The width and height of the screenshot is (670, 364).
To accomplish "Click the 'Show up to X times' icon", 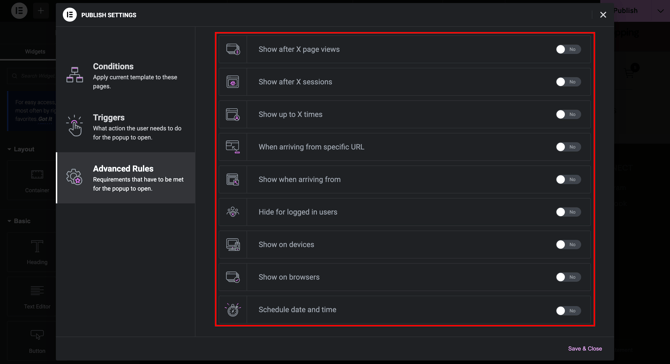I will [x=233, y=114].
